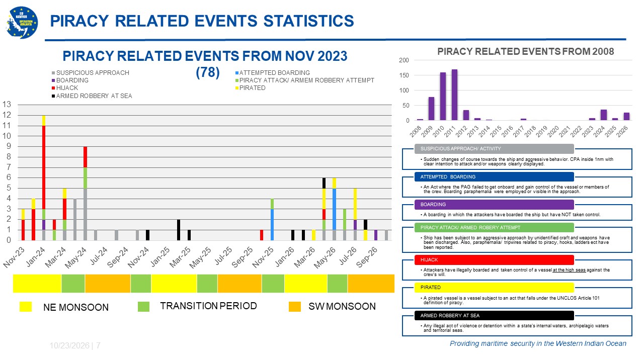Click the green TRANSITION PERIOD square

pos(143,306)
